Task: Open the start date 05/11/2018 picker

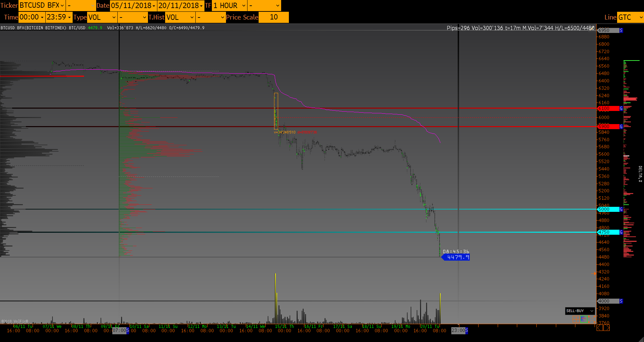Action: pos(134,5)
